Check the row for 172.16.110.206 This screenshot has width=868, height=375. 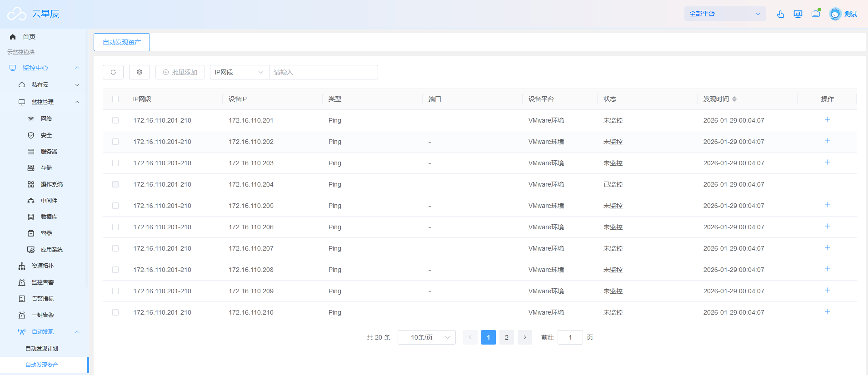pyautogui.click(x=115, y=227)
